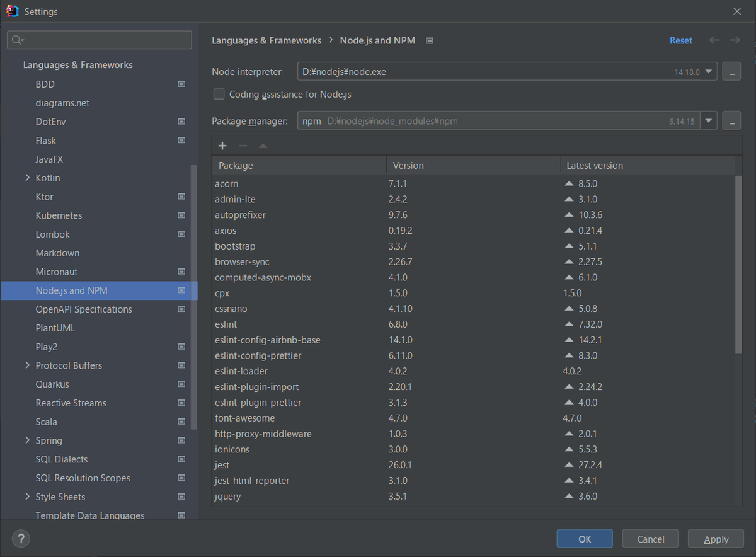
Task: Click the package table vertical scrollbar
Action: tap(738, 265)
